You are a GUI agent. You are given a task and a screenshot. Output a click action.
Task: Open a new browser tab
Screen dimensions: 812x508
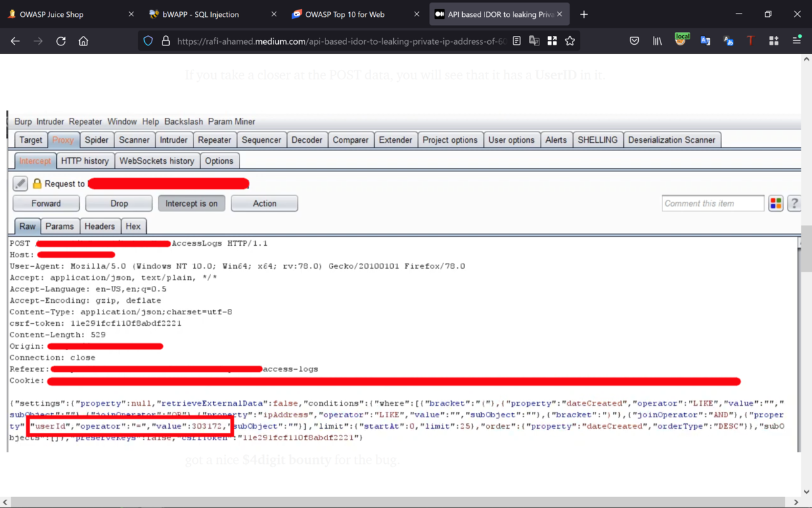584,14
